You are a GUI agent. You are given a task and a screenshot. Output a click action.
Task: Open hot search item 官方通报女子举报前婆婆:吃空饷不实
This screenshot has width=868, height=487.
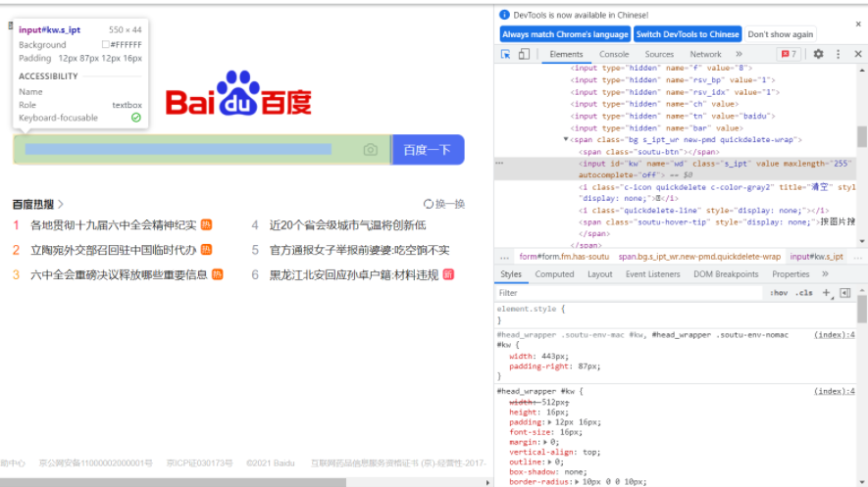point(359,250)
